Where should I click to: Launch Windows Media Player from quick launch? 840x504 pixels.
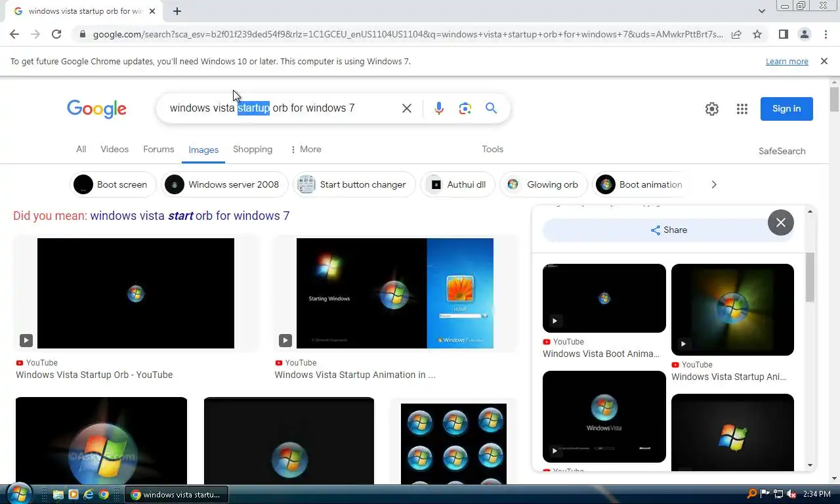pos(73,494)
